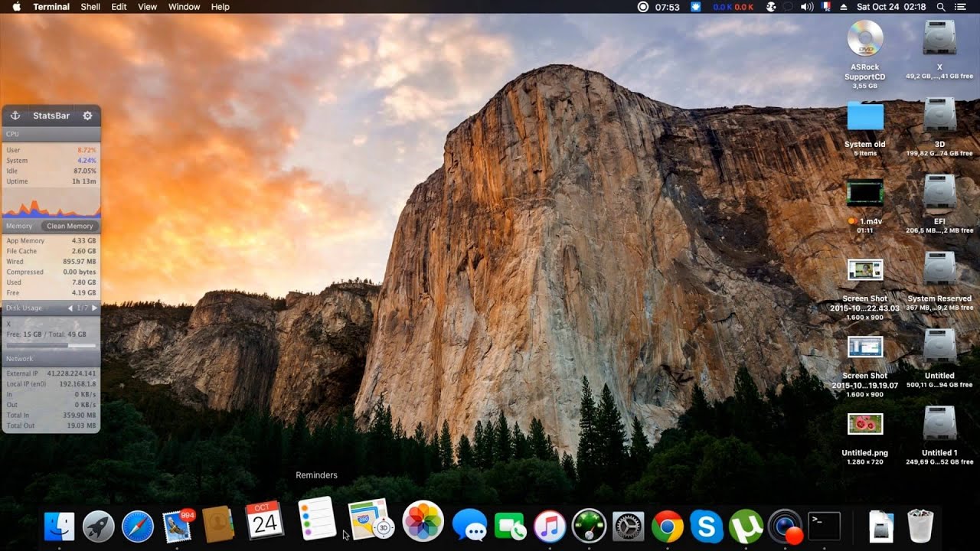This screenshot has width=980, height=551.
Task: Open input source flag menu
Action: pyautogui.click(x=826, y=6)
